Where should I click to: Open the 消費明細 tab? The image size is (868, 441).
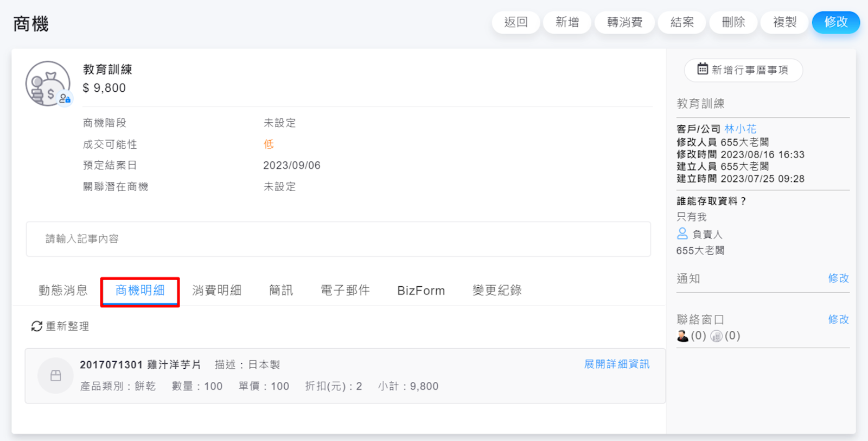click(216, 291)
